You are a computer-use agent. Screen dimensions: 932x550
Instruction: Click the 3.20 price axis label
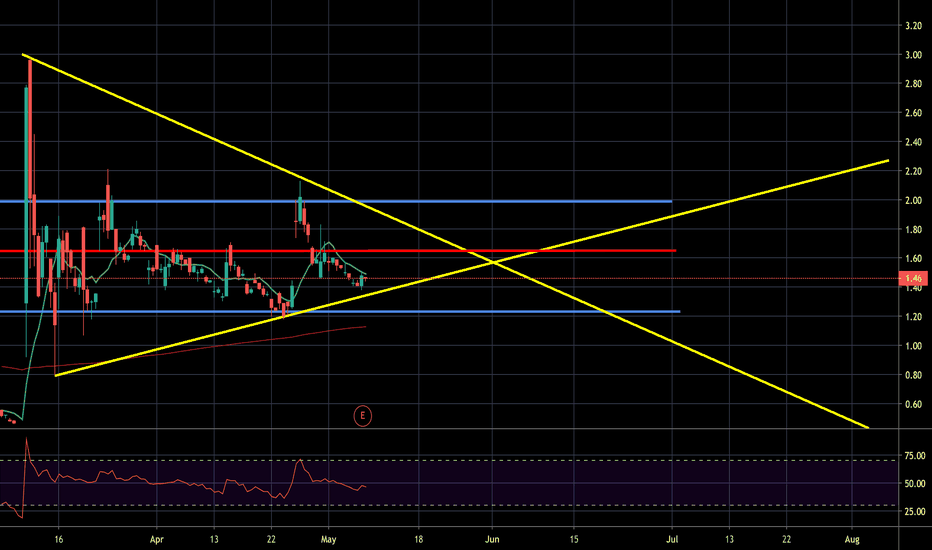pos(913,26)
